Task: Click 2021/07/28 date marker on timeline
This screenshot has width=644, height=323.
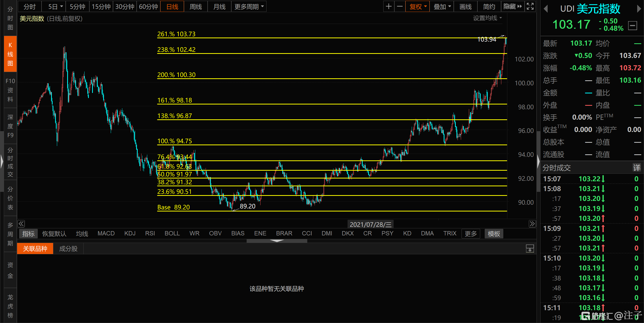Action: [x=370, y=224]
